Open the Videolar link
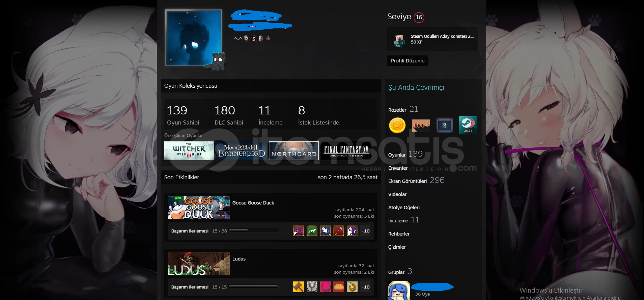The image size is (644, 300). [x=397, y=194]
